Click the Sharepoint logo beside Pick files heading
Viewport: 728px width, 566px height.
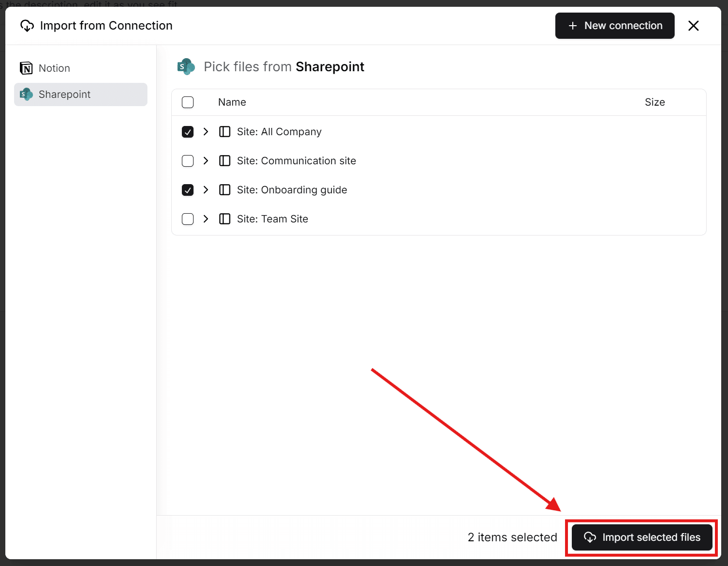(x=186, y=67)
